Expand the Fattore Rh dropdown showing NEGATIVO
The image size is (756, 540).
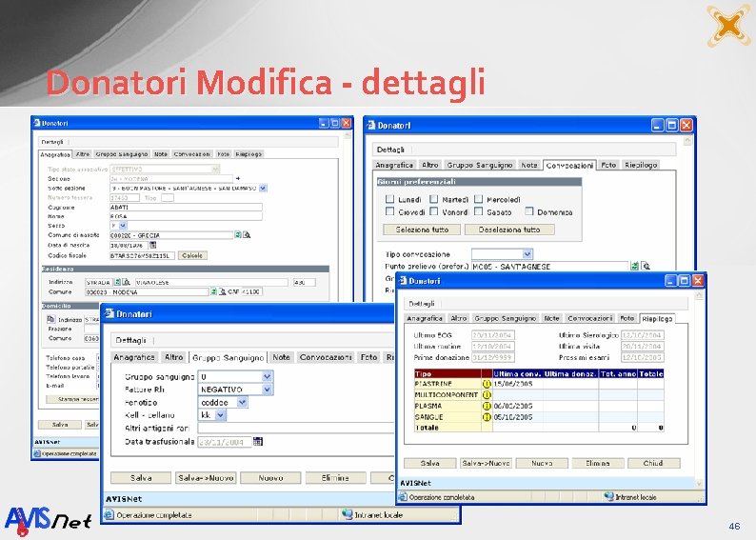click(268, 390)
